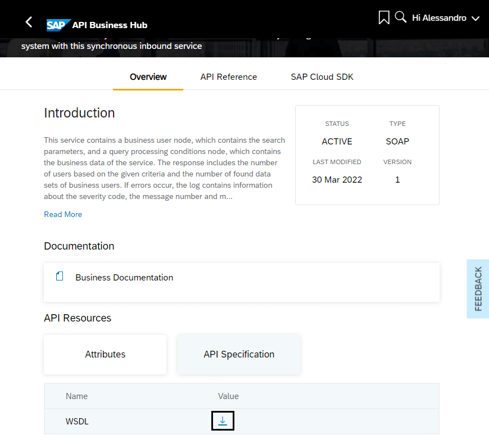The height and width of the screenshot is (448, 489).
Task: Click the back arrow icon
Action: tap(29, 22)
